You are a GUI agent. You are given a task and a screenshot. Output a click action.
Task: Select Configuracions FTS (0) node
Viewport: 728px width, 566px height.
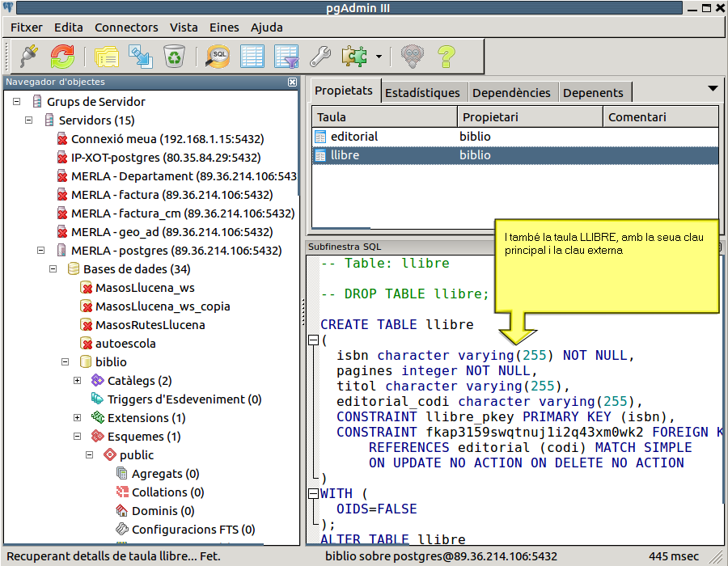click(193, 530)
